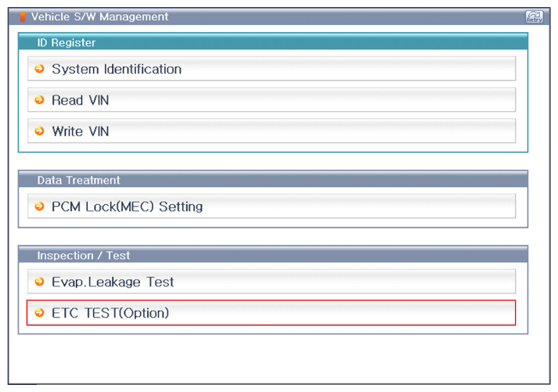Click the Evap.Leakage Test arrow icon
The width and height of the screenshot is (558, 392).
click(40, 282)
